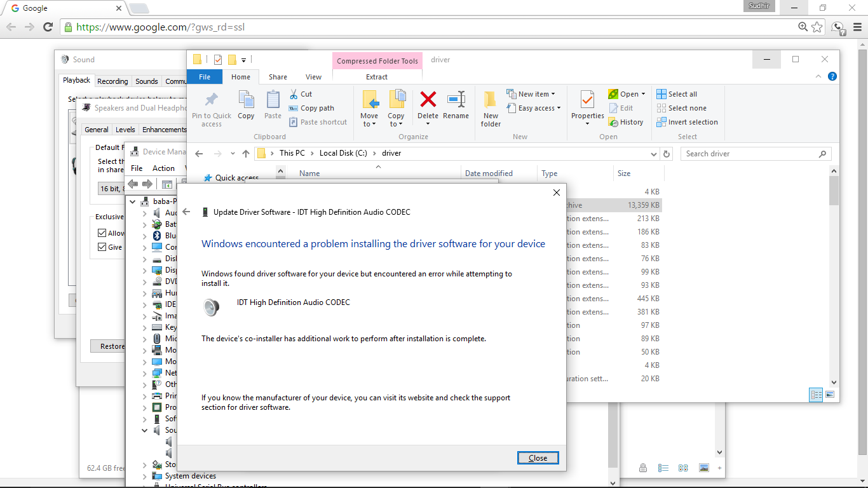Go back in Update Driver Software wizard
This screenshot has height=488, width=868.
pos(186,212)
